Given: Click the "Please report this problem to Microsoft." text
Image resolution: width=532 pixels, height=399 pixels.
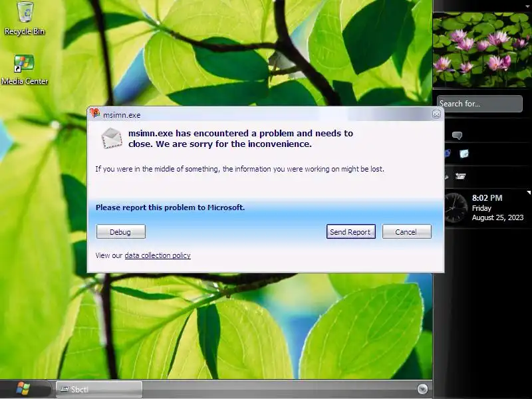Looking at the screenshot, I should pyautogui.click(x=170, y=207).
